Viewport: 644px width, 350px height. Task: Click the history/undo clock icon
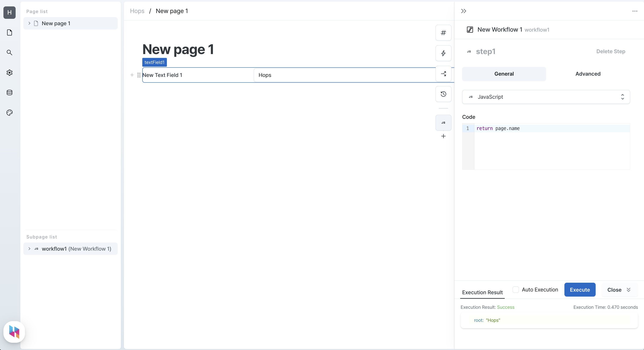coord(444,94)
